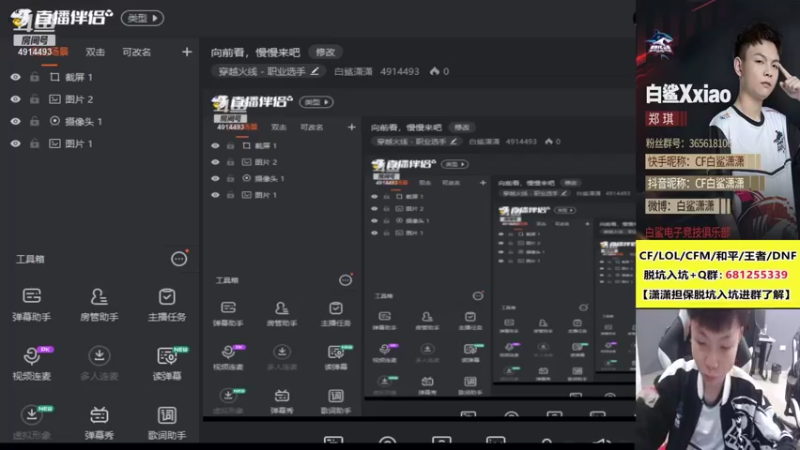
Task: Select the 图片 1 source row
Action: [99, 143]
